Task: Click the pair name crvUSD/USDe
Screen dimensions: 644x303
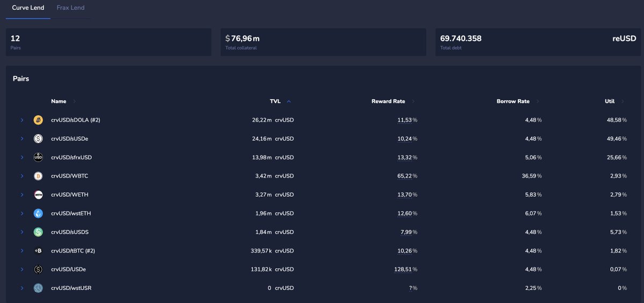Action: pos(68,269)
